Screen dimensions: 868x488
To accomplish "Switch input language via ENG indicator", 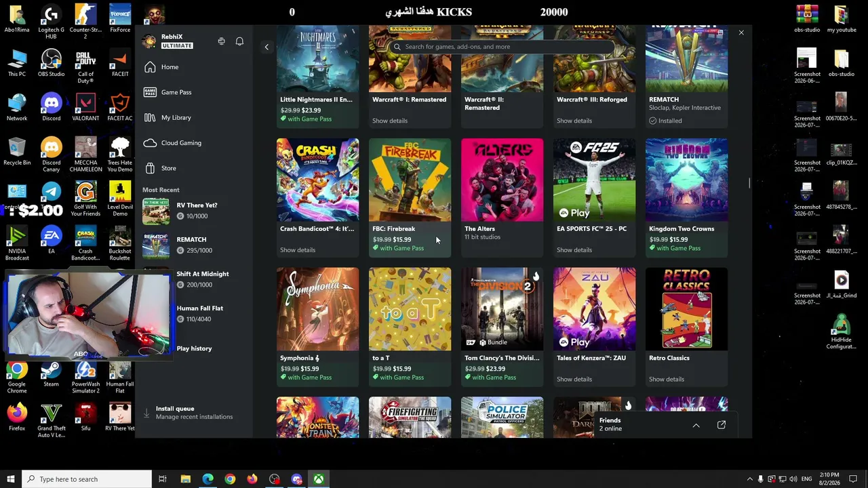I will 807,479.
